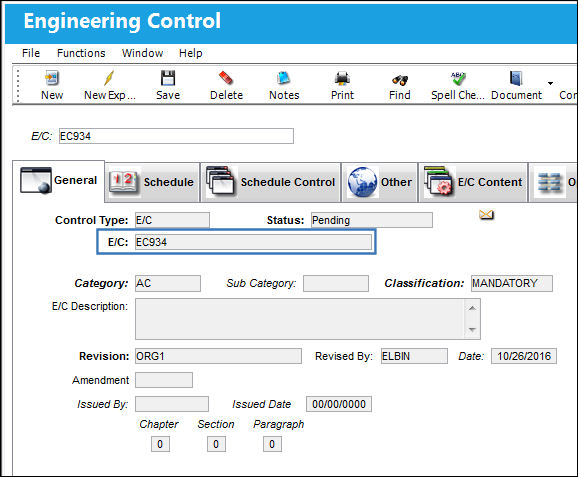The height and width of the screenshot is (477, 578).
Task: Open the File menu
Action: point(31,53)
